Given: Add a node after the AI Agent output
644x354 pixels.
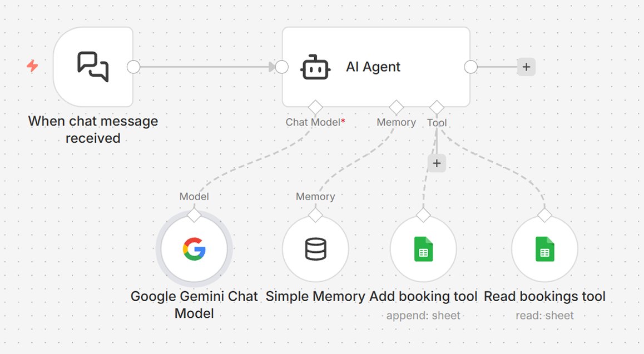Looking at the screenshot, I should point(526,67).
